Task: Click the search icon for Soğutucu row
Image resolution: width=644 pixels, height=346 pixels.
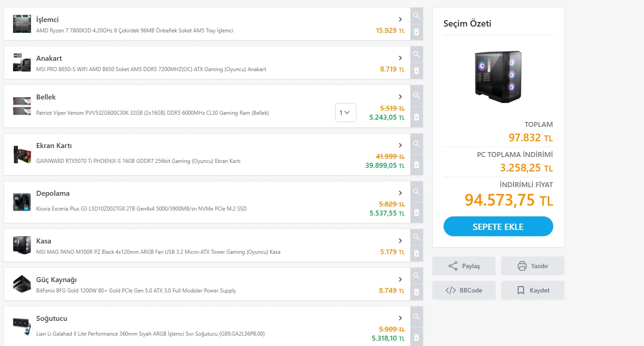Action: [x=417, y=316]
